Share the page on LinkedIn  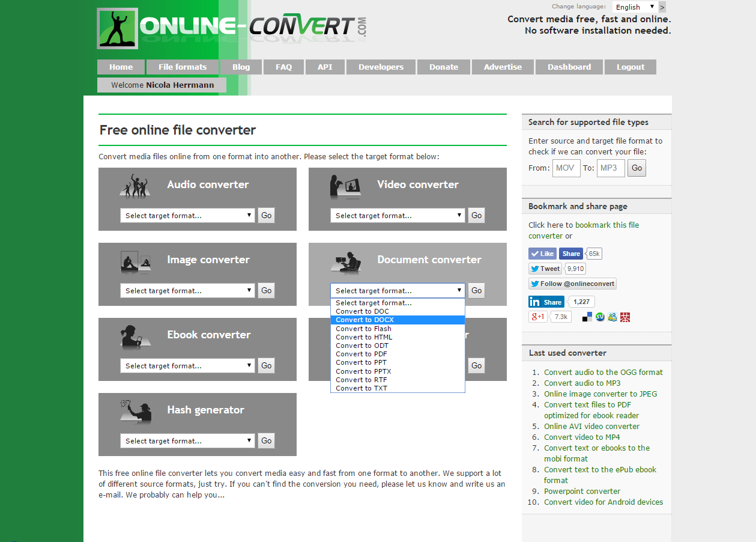546,302
